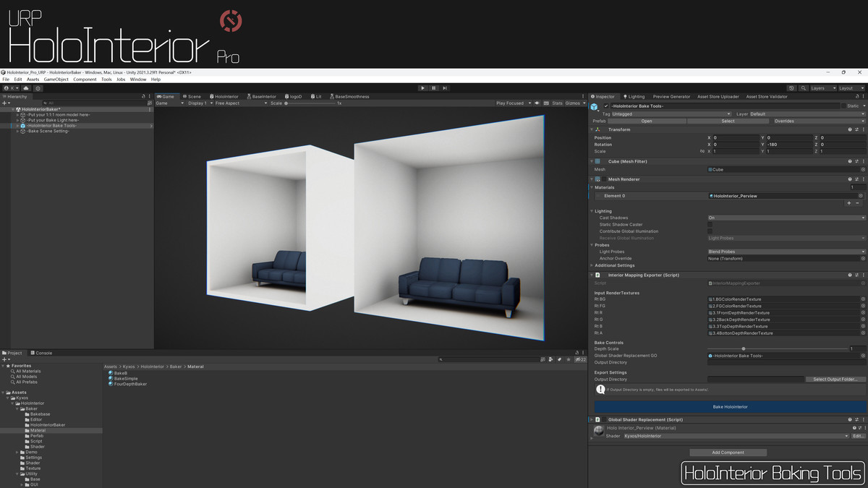This screenshot has height=488, width=868.
Task: Open the Free Aspect dropdown
Action: coord(241,103)
